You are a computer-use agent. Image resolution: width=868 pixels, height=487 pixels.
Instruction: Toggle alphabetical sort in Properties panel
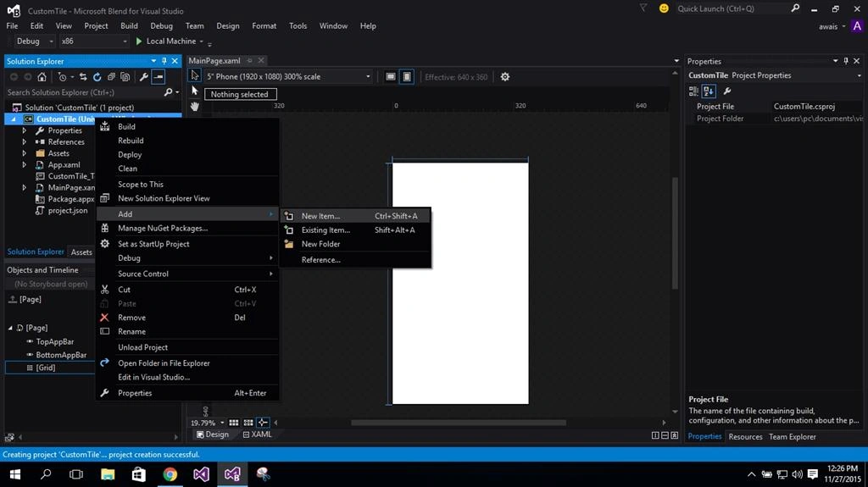point(709,91)
